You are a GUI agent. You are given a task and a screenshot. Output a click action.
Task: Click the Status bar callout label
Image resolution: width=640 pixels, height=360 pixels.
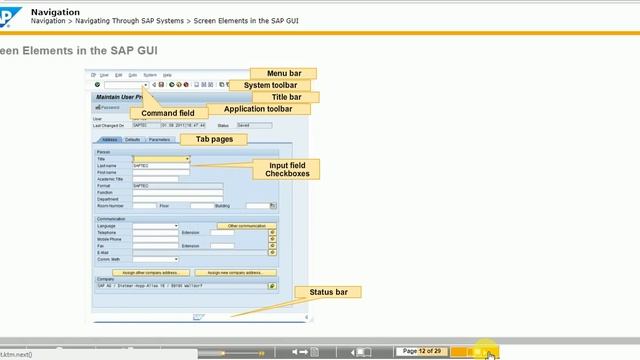tap(328, 292)
